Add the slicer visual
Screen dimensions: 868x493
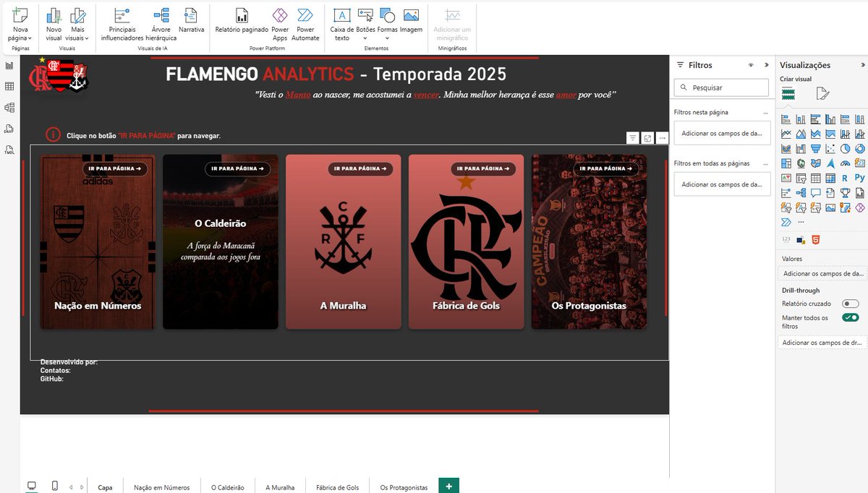click(x=801, y=178)
